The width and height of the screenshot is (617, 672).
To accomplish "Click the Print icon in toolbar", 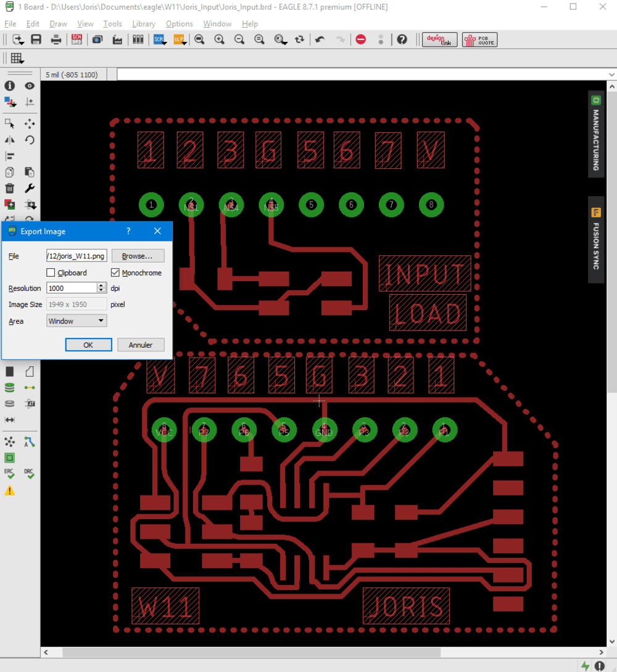I will pyautogui.click(x=56, y=39).
